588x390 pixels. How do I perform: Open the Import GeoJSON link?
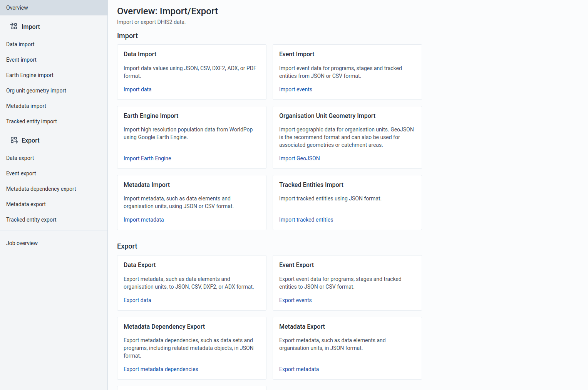[x=299, y=158]
